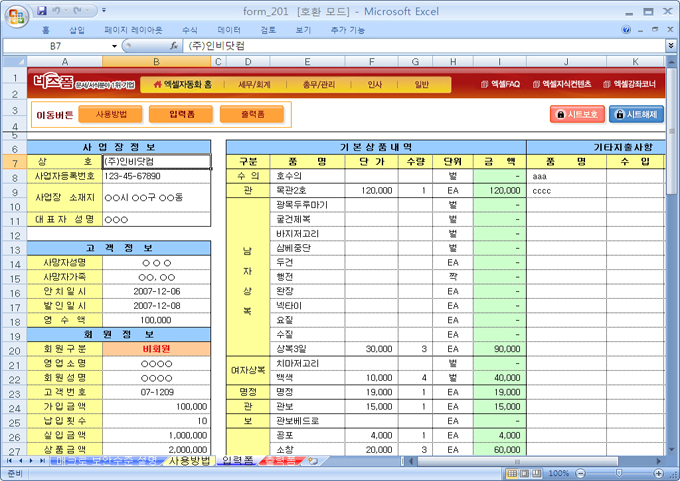
Task: Click the Save icon in quick access toolbar
Action: click(x=42, y=11)
